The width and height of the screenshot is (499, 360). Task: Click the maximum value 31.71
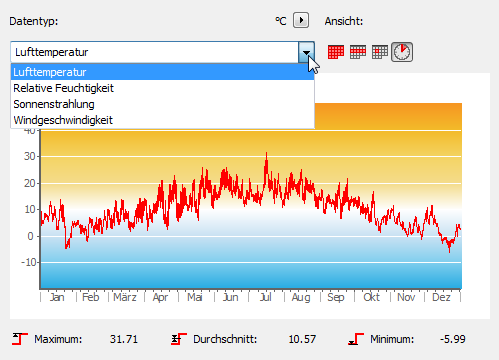tap(124, 339)
